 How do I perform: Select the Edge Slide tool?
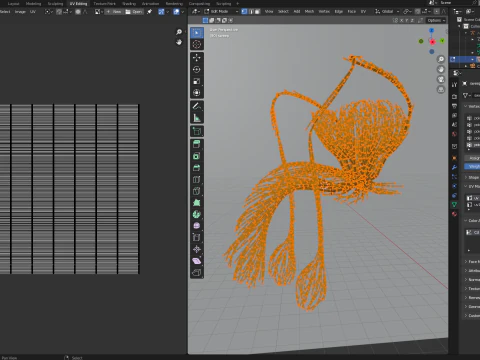(197, 238)
